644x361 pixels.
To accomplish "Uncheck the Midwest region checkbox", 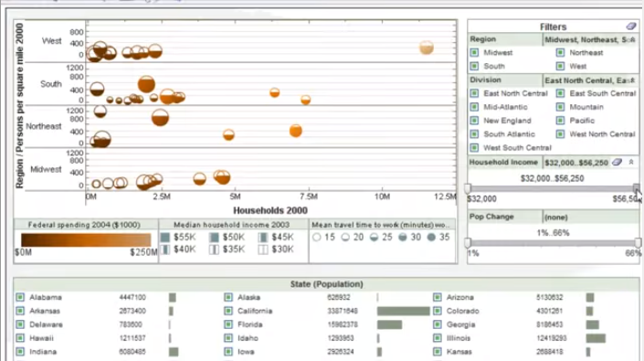I will click(x=474, y=53).
